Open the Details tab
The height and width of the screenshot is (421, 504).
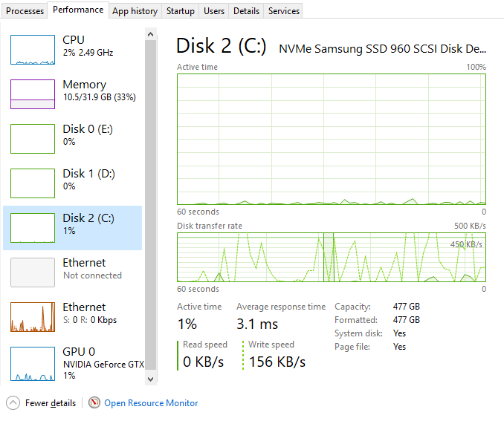click(x=246, y=11)
